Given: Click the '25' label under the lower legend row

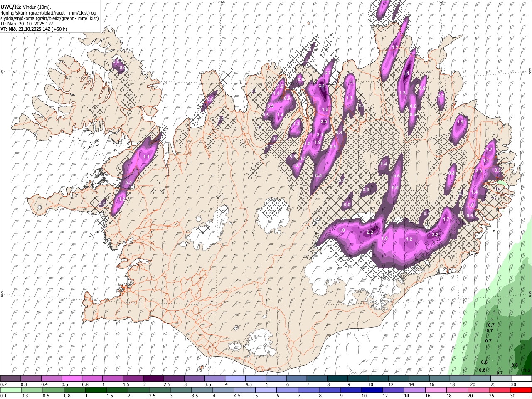Looking at the screenshot, I should (493, 396).
